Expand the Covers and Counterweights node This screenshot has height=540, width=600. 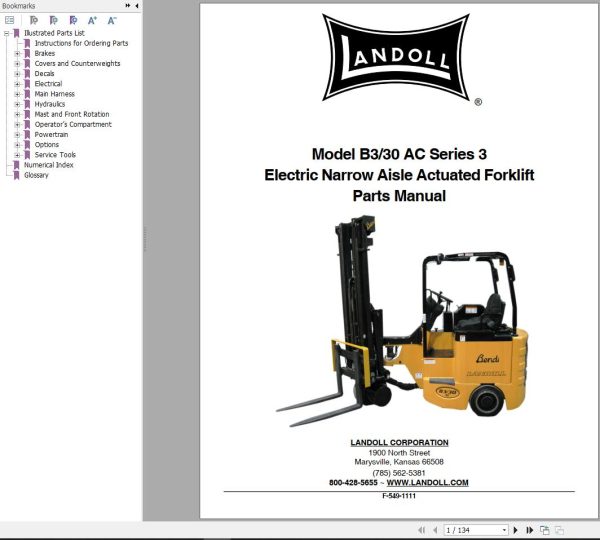tap(17, 64)
